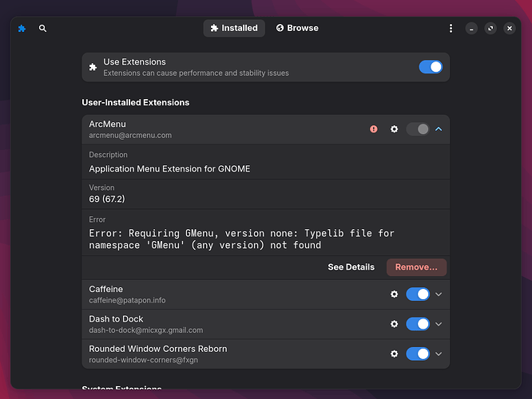Screen dimensions: 532x399
Task: Switch to the Browse tab
Action: 297,28
